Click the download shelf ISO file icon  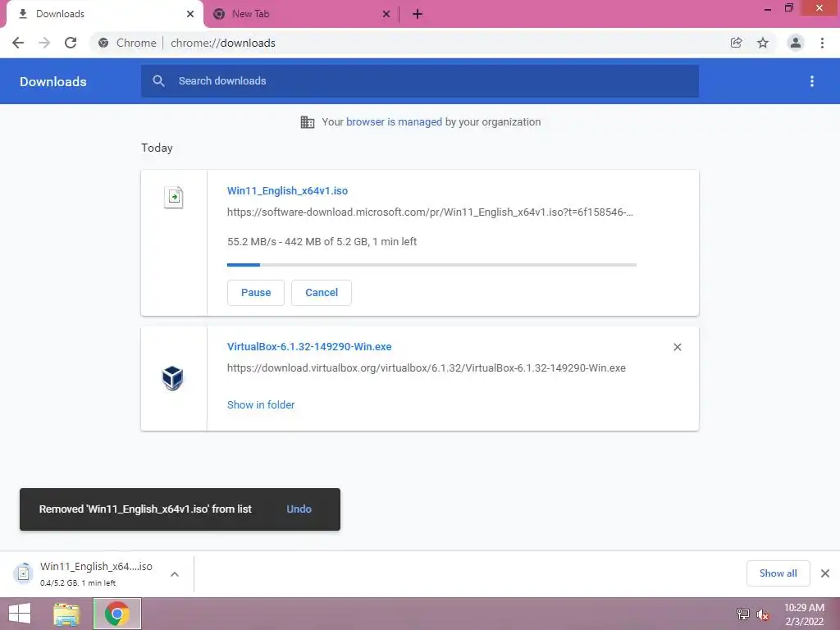(23, 573)
